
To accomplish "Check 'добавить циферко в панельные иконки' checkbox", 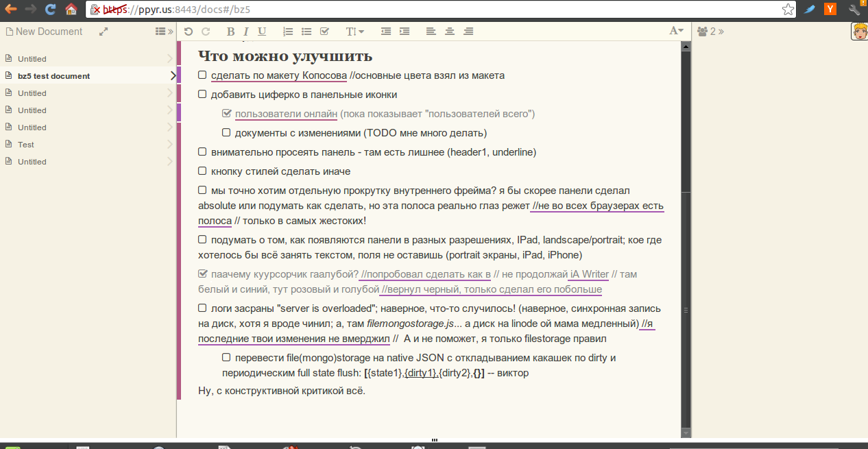I will pos(202,94).
